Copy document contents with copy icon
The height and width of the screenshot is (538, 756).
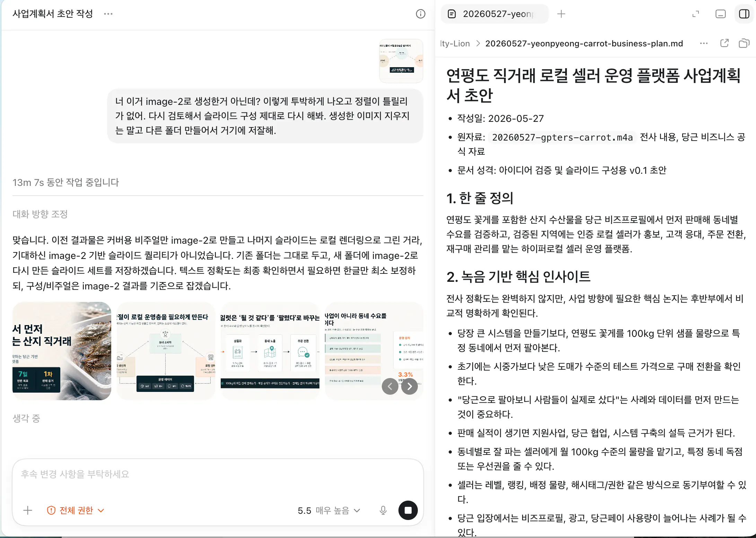(x=744, y=43)
